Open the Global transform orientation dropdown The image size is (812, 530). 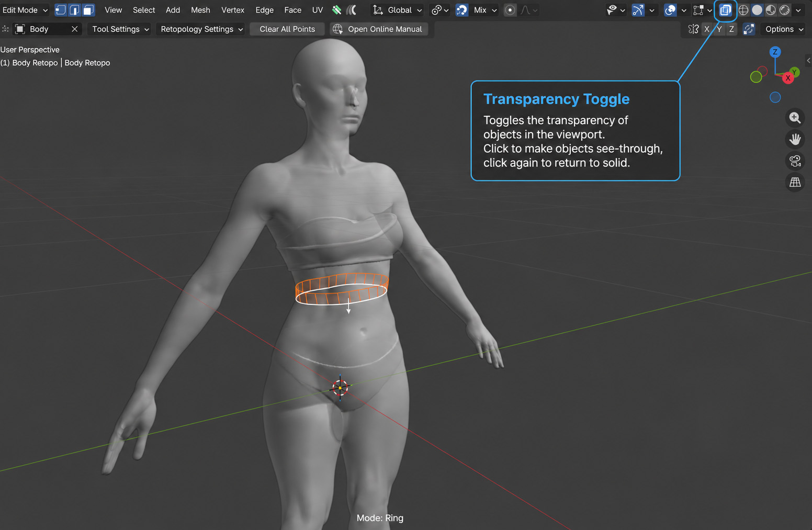[398, 10]
